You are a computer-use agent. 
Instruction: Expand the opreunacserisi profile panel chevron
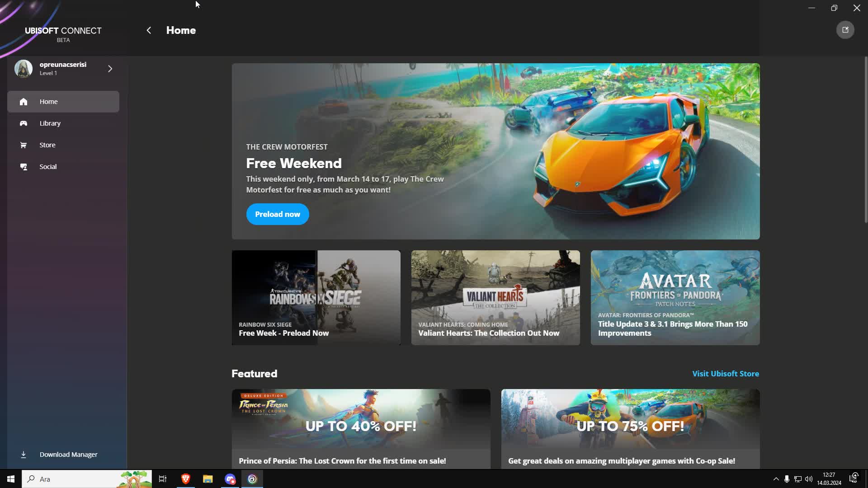coord(110,69)
